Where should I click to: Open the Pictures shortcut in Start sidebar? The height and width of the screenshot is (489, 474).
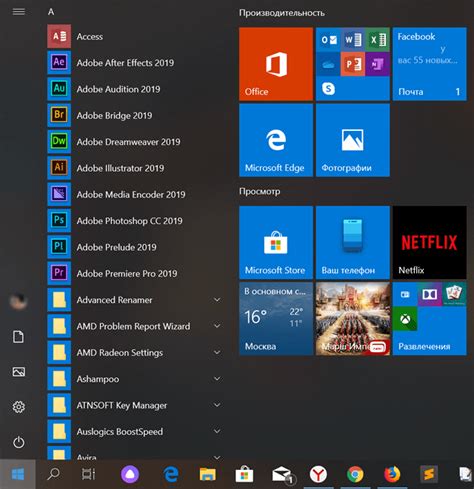pyautogui.click(x=18, y=372)
